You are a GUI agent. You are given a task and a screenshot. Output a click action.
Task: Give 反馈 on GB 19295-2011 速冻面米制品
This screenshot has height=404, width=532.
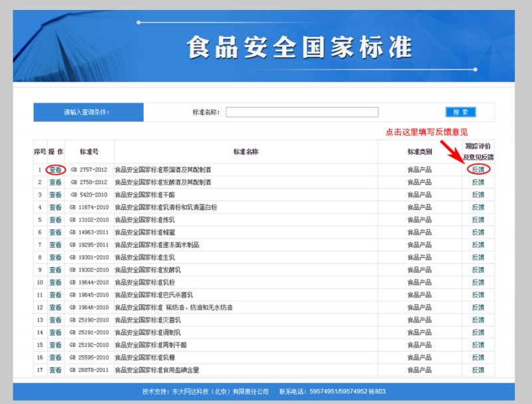[478, 245]
